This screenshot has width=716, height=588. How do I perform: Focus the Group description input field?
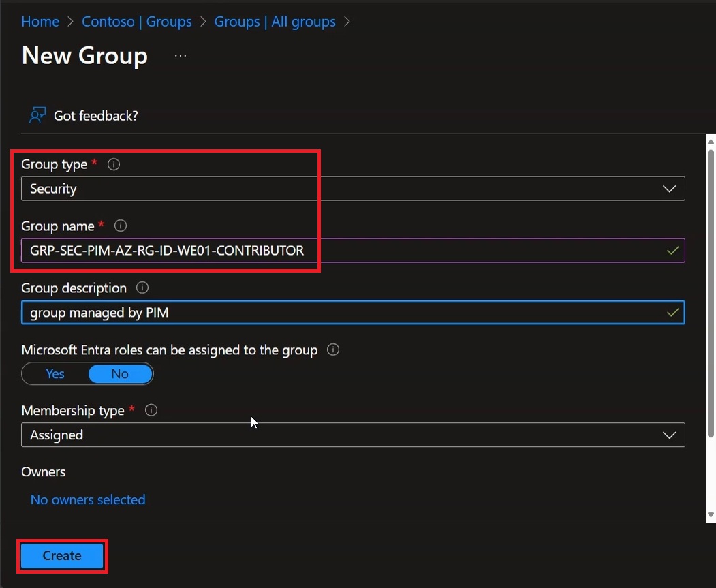coord(353,312)
